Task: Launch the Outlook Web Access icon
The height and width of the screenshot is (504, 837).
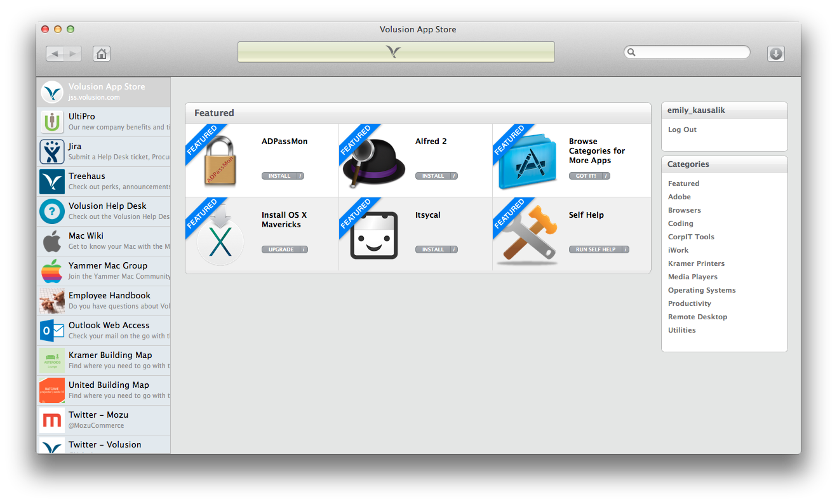Action: (x=51, y=331)
